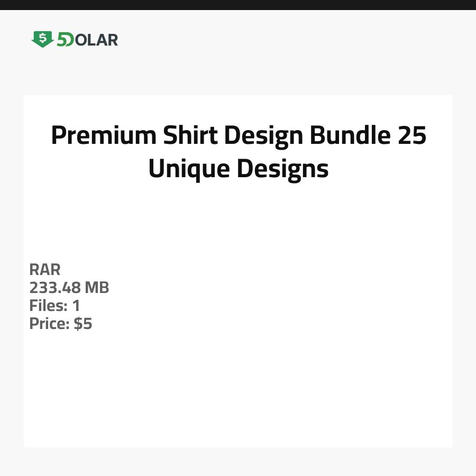
Task: Select the Unique Designs title line
Action: [x=238, y=169]
